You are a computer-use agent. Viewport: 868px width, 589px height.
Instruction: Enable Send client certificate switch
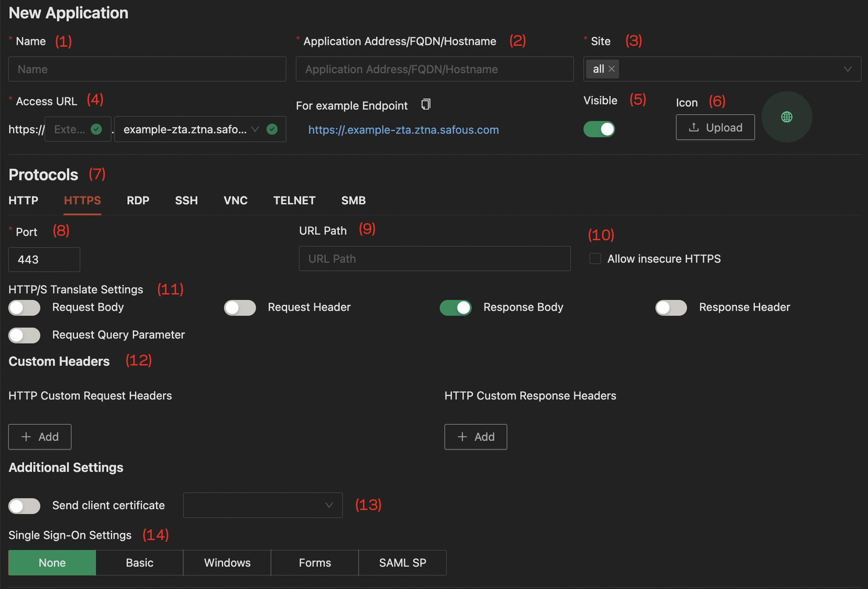[x=25, y=506]
